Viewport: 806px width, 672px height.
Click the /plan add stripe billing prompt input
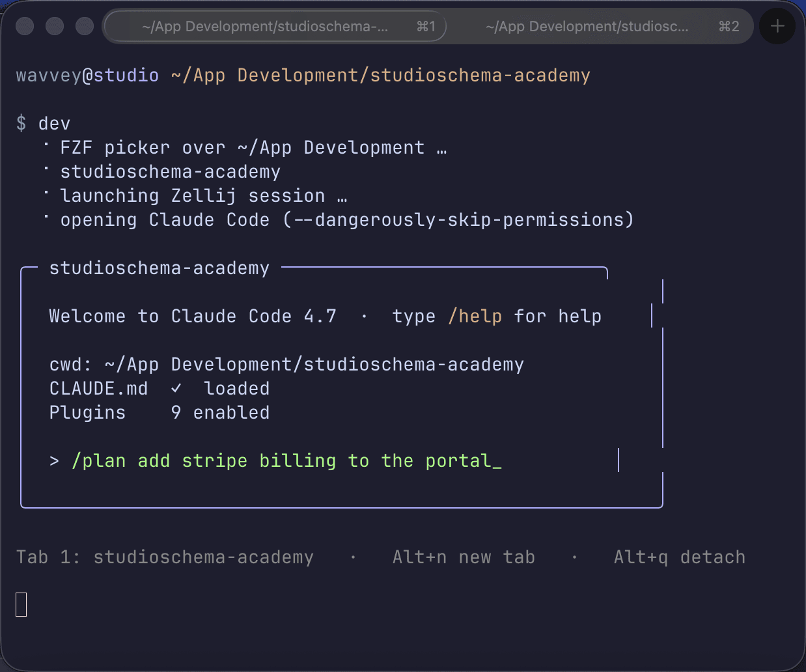coord(286,461)
